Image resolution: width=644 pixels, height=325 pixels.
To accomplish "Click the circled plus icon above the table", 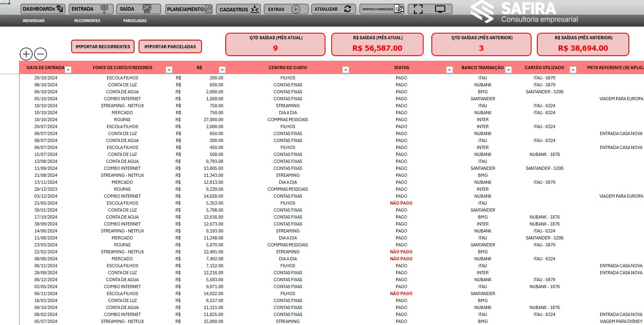I will click(x=26, y=54).
